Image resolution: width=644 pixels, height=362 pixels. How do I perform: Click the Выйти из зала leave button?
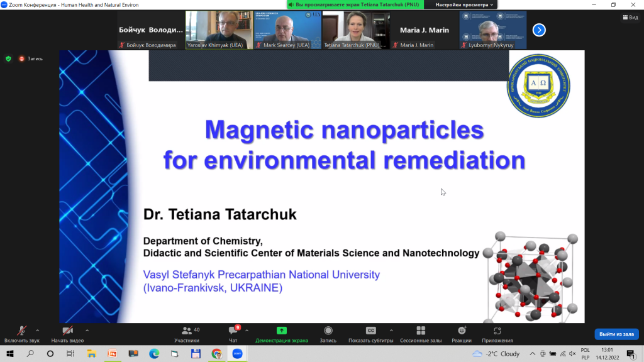(x=616, y=334)
